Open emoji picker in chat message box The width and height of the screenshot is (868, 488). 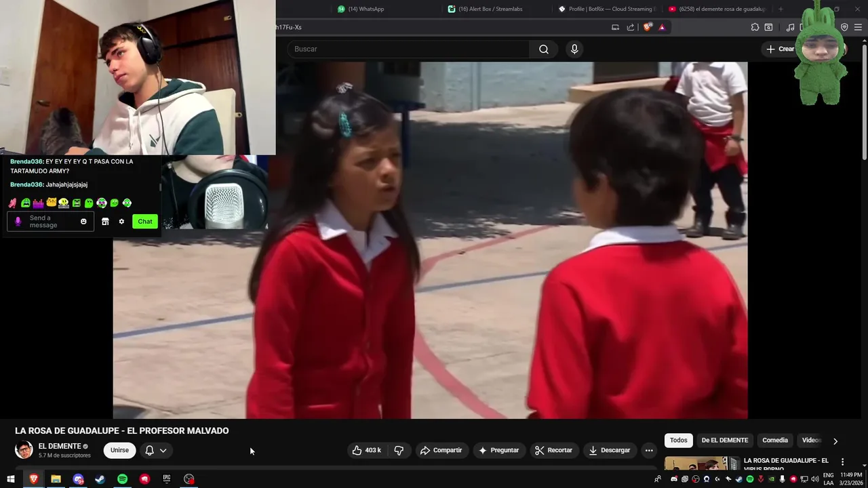tap(83, 222)
